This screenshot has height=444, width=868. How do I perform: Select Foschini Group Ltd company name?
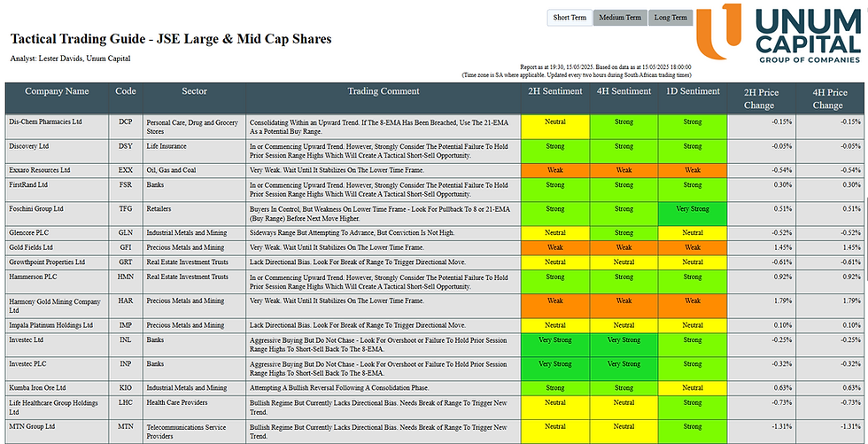36,209
